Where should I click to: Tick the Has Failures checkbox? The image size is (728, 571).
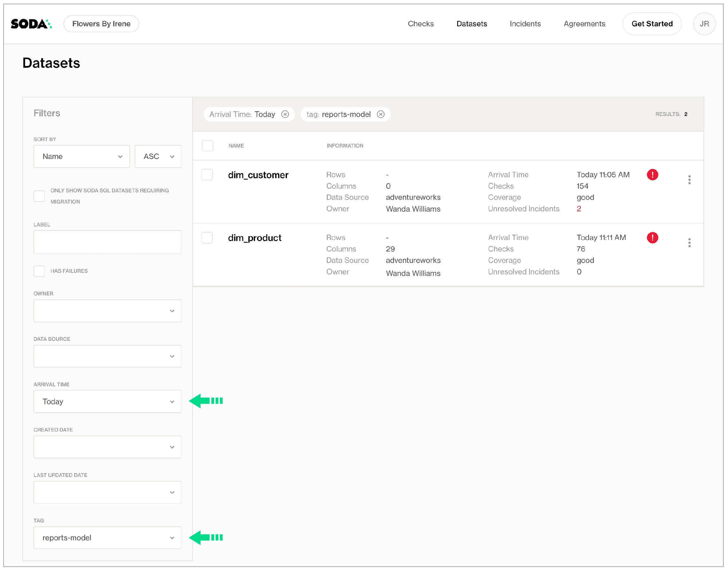tap(39, 271)
